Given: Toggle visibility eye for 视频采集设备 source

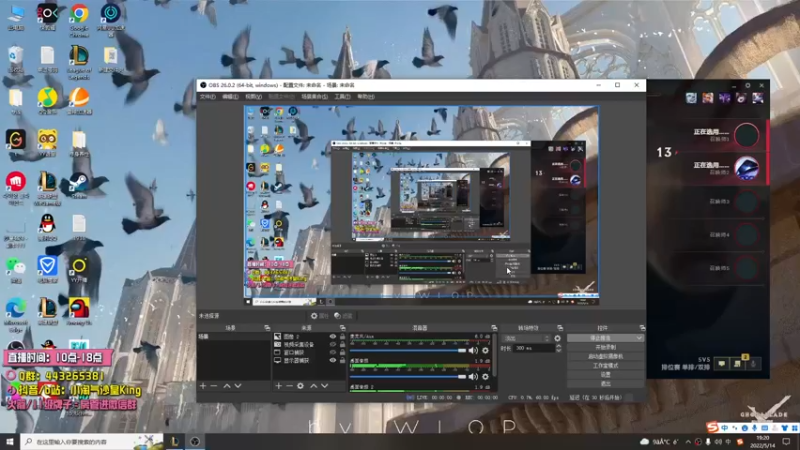Looking at the screenshot, I should click(x=333, y=344).
